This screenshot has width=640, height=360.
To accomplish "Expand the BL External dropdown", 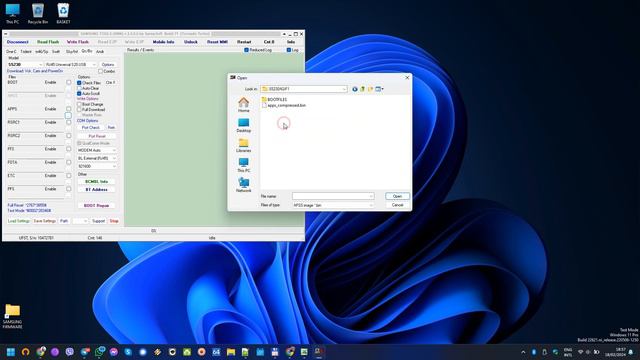I will (x=114, y=158).
